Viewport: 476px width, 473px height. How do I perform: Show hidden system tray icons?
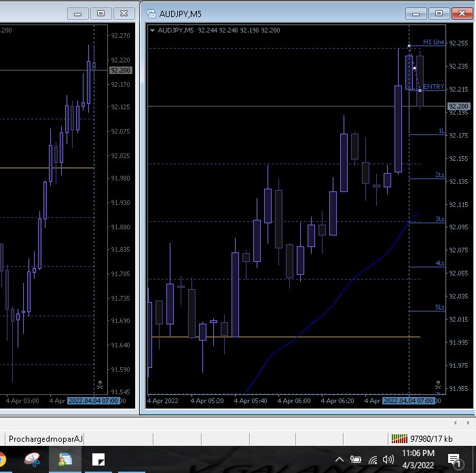339,461
